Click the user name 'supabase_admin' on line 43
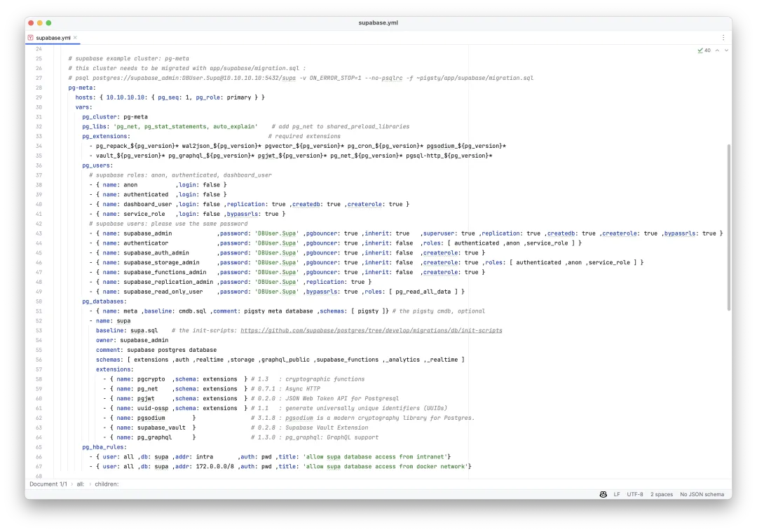 click(148, 233)
